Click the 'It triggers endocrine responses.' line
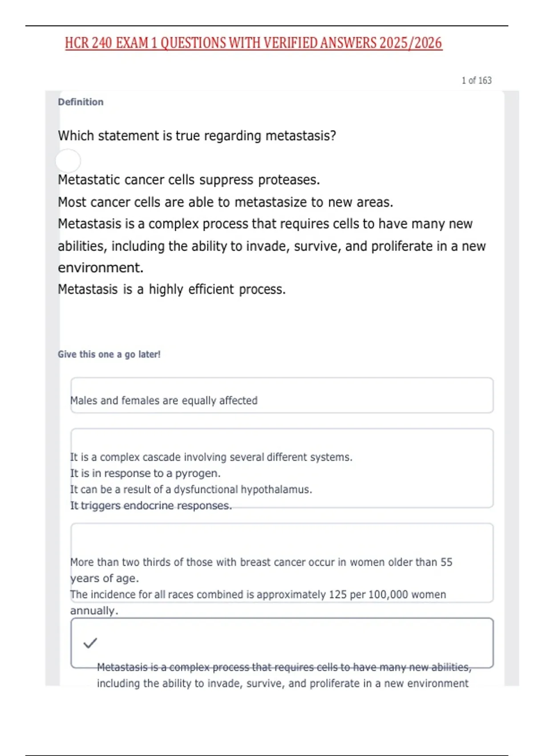 151,506
